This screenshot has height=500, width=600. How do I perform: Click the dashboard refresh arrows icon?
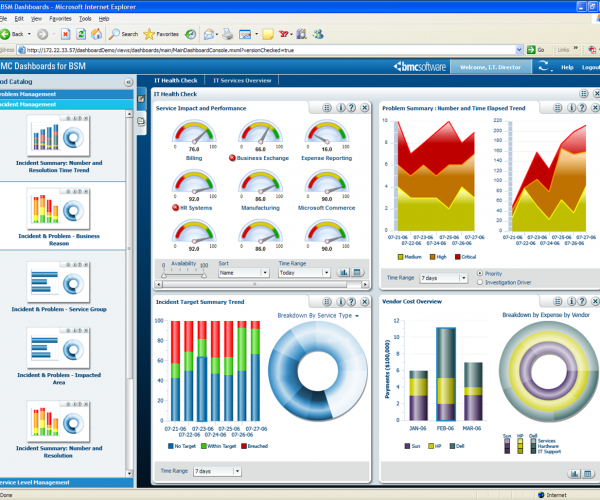point(543,66)
